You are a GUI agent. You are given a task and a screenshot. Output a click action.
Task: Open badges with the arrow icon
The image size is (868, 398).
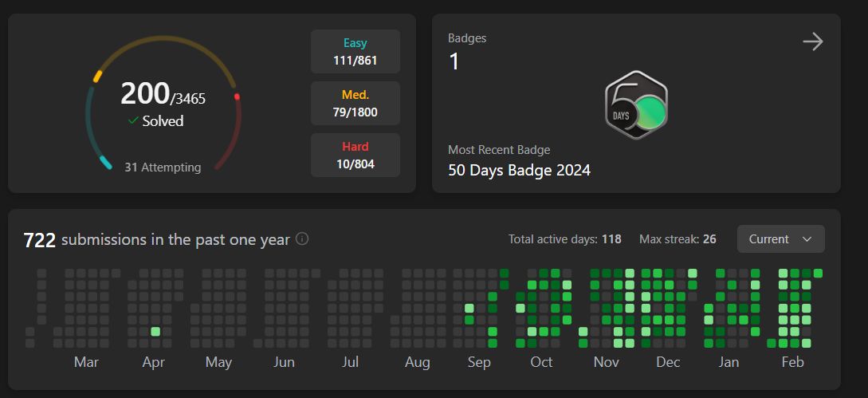click(x=812, y=42)
